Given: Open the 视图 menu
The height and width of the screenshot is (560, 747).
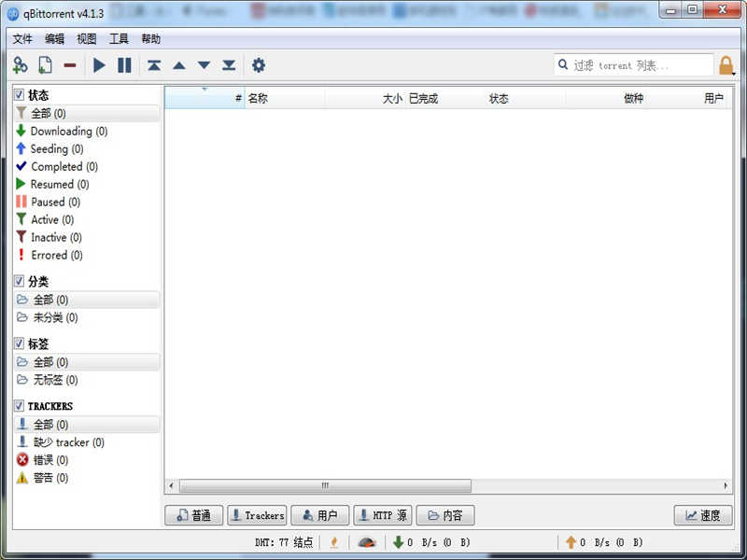Looking at the screenshot, I should click(86, 38).
